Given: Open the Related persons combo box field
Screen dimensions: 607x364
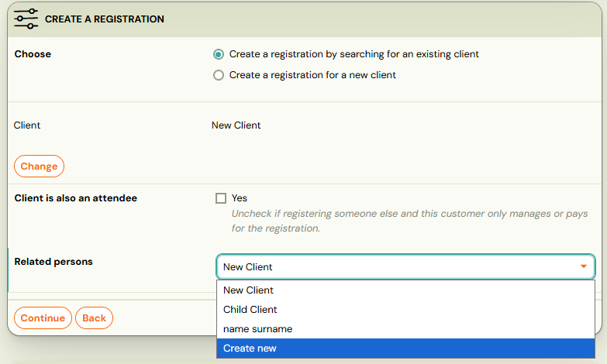Looking at the screenshot, I should tap(405, 266).
